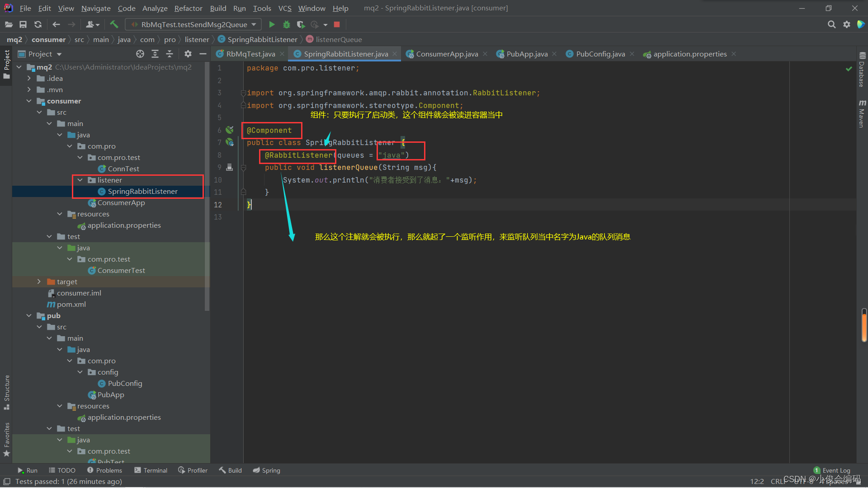Image resolution: width=868 pixels, height=488 pixels.
Task: Collapse the consumer module node
Action: pos(29,101)
